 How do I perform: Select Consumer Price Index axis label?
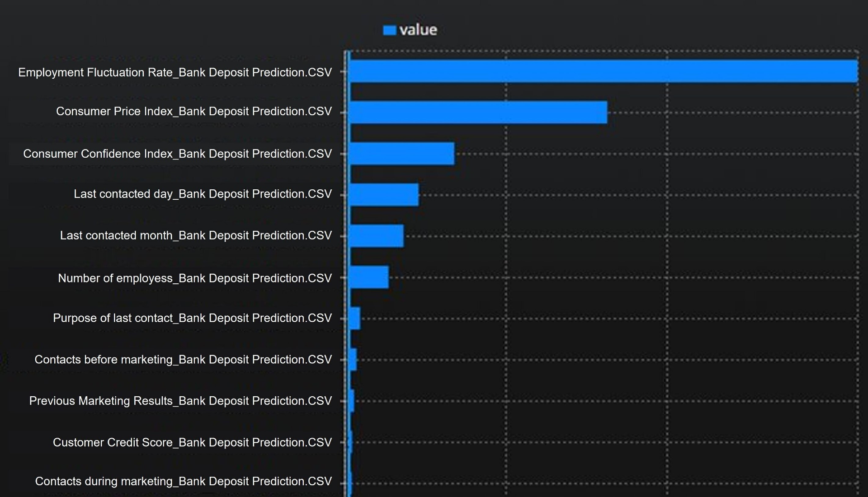tap(194, 111)
